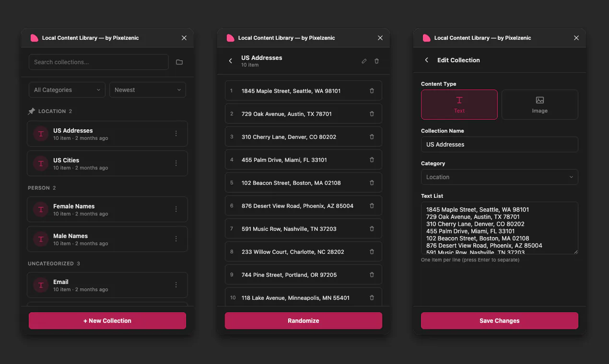This screenshot has height=364, width=609.
Task: Delete item 310 Cherry Lane, Denver
Action: coord(372,136)
